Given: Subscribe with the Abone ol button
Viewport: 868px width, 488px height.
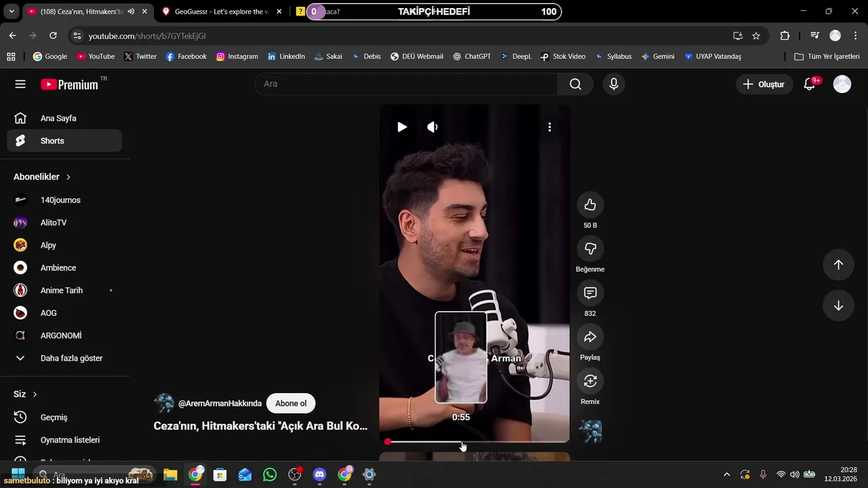Looking at the screenshot, I should 291,403.
